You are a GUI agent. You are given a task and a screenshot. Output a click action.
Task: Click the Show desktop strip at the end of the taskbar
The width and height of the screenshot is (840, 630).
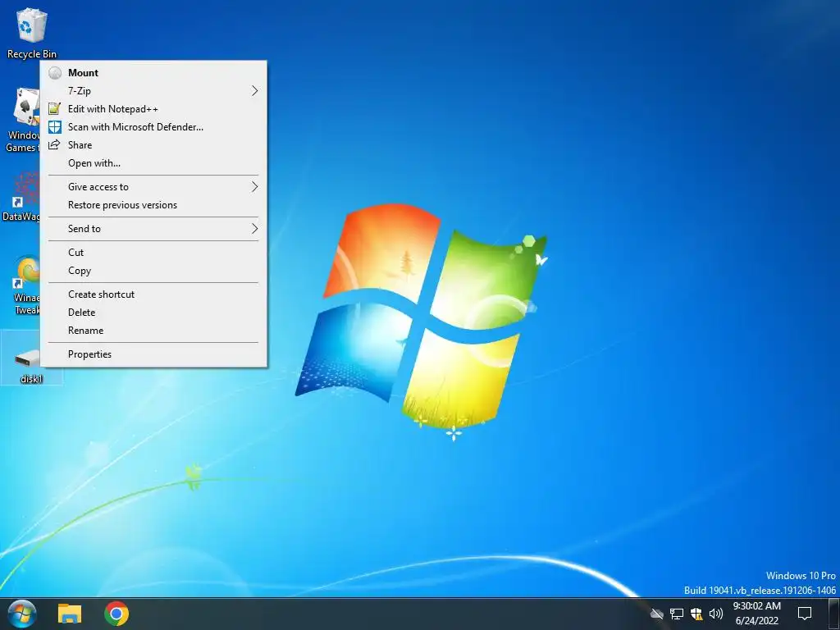[x=834, y=614]
